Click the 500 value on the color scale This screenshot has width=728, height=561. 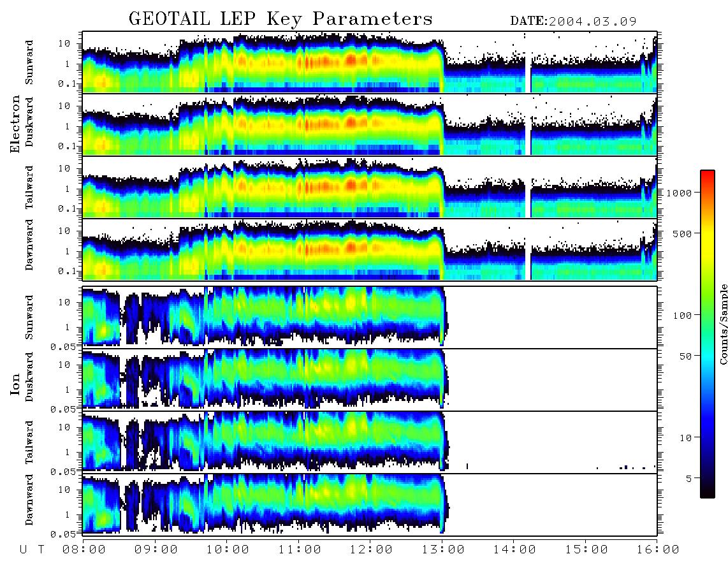682,233
